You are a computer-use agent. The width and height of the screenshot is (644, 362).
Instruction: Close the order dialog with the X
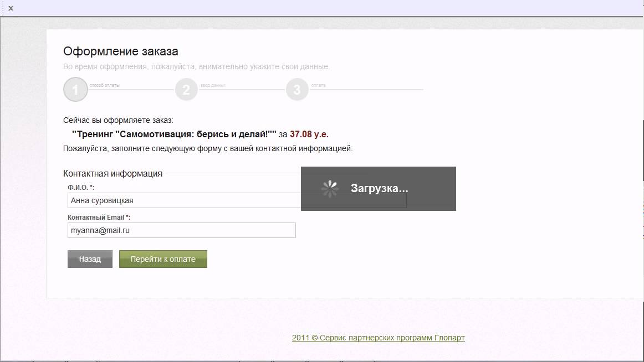11,8
